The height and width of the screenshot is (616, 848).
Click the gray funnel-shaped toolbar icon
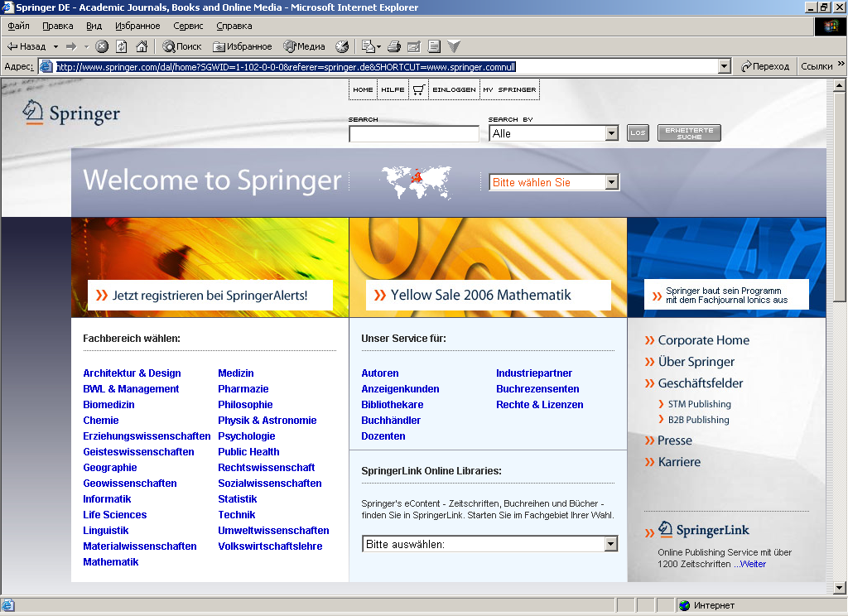pos(454,46)
